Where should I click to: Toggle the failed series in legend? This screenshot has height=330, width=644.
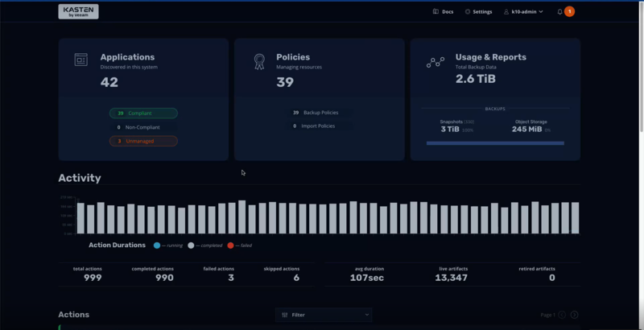point(230,245)
